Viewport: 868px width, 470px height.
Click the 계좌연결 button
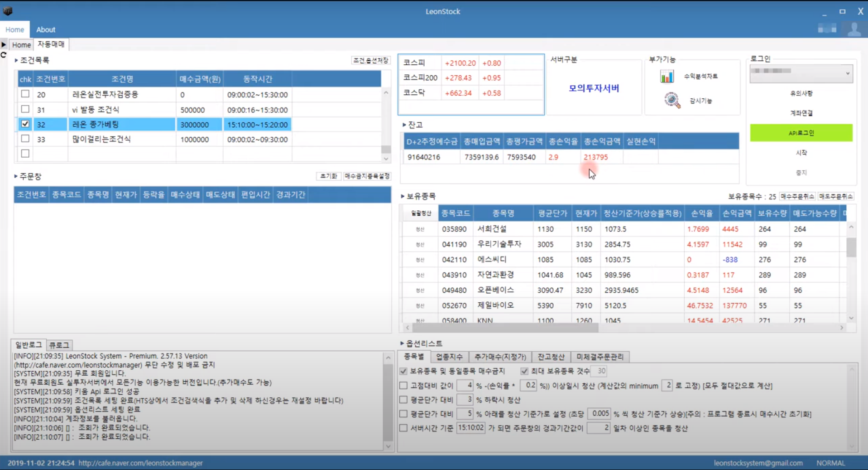click(801, 113)
